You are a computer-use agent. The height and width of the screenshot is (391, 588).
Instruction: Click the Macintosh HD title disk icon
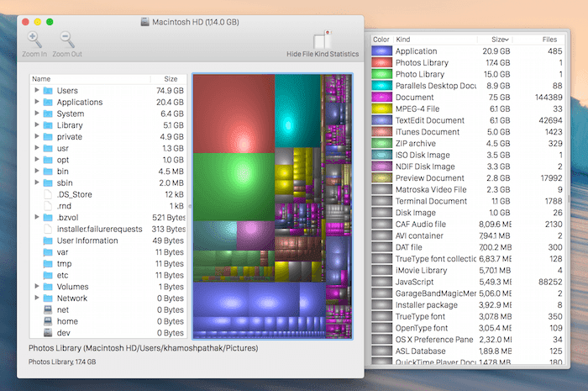tap(145, 22)
